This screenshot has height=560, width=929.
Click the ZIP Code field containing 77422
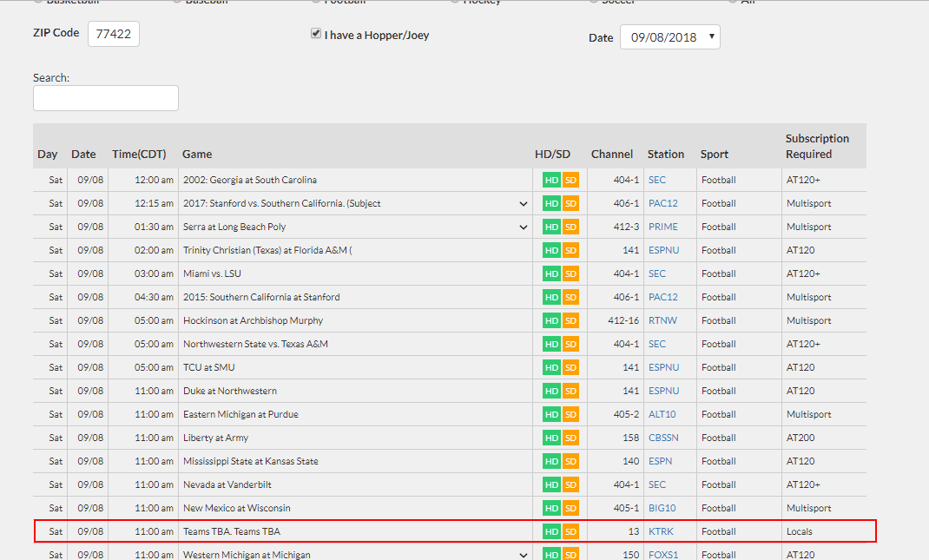point(114,34)
